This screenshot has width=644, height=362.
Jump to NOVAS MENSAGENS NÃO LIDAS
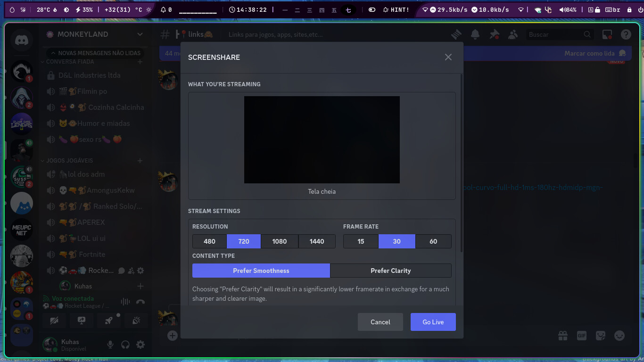(x=95, y=53)
